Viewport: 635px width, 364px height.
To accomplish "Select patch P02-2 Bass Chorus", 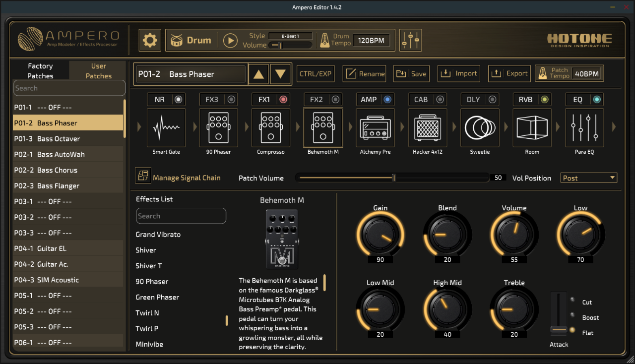I will click(68, 170).
